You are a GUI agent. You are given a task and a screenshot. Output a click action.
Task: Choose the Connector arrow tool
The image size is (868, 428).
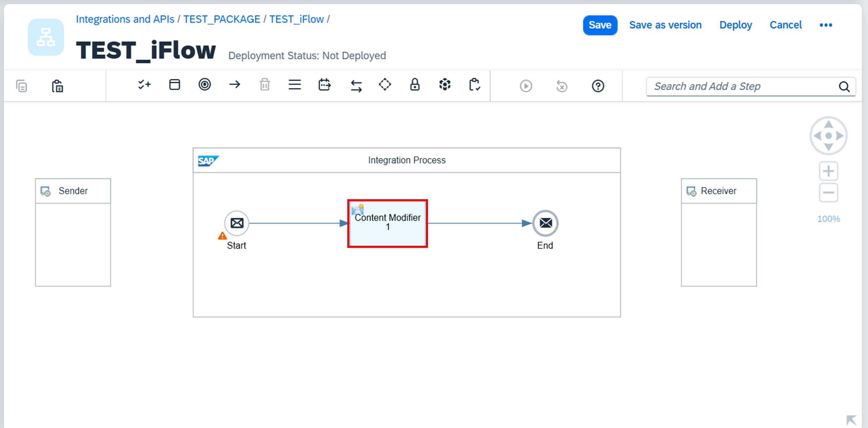pos(234,85)
